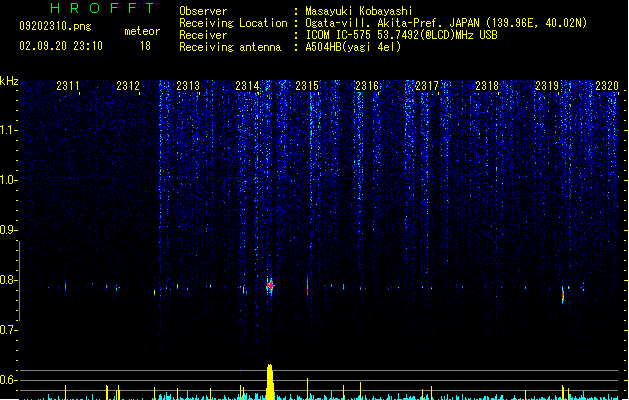This screenshot has width=629, height=400.
Task: Click the 1.1 kHz axis tick label
Action: click(x=7, y=130)
